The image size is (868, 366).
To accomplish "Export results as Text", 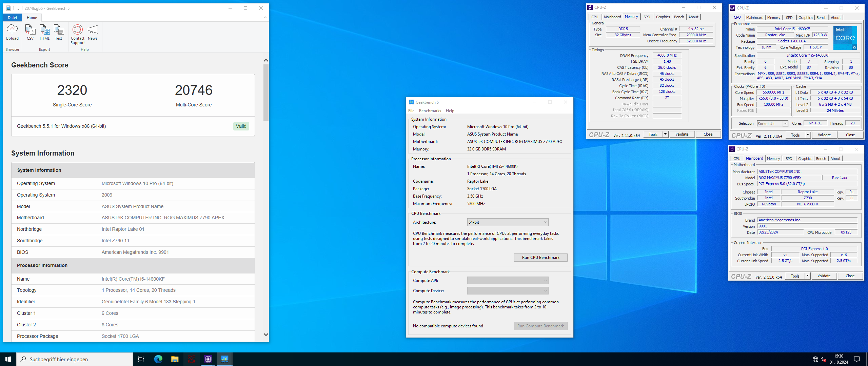I will click(x=59, y=33).
